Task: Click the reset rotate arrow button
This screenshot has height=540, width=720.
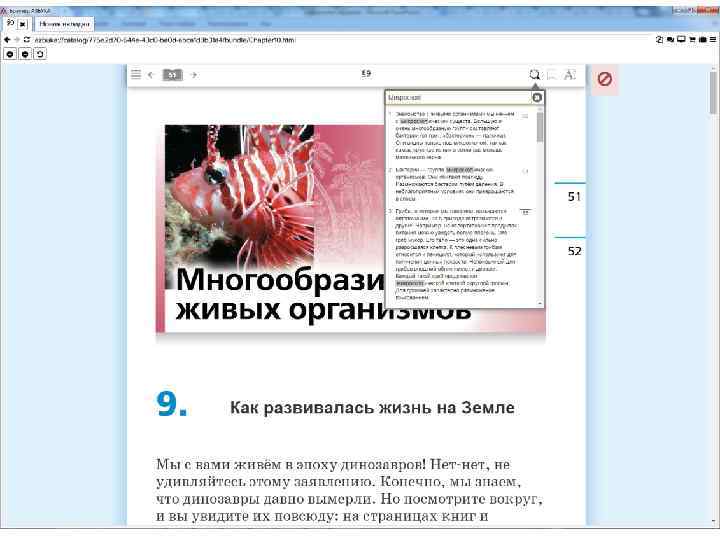Action: pyautogui.click(x=40, y=54)
